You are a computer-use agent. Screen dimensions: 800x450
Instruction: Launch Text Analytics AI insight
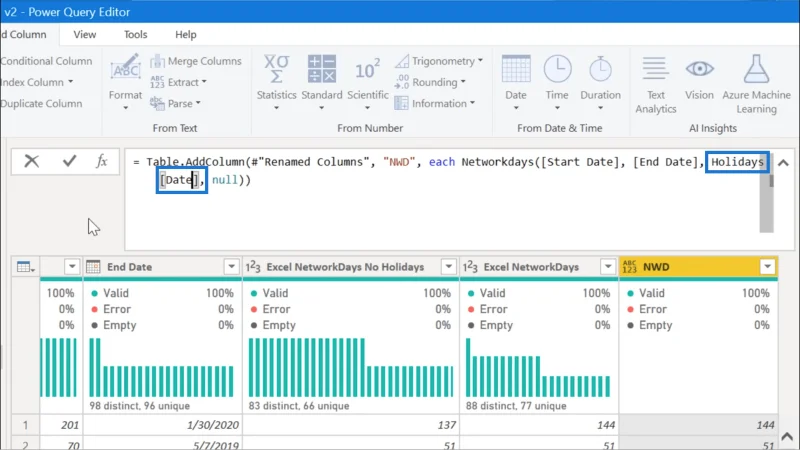(655, 84)
